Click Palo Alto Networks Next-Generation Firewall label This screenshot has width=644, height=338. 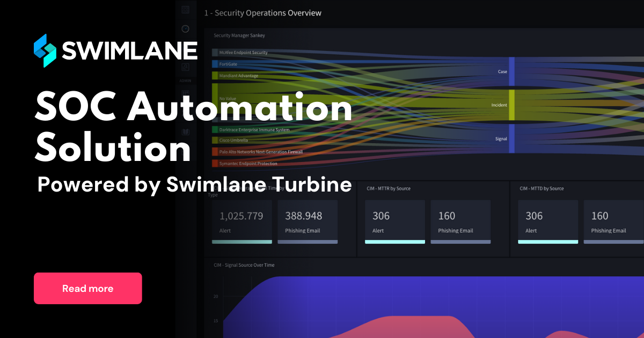(x=261, y=152)
